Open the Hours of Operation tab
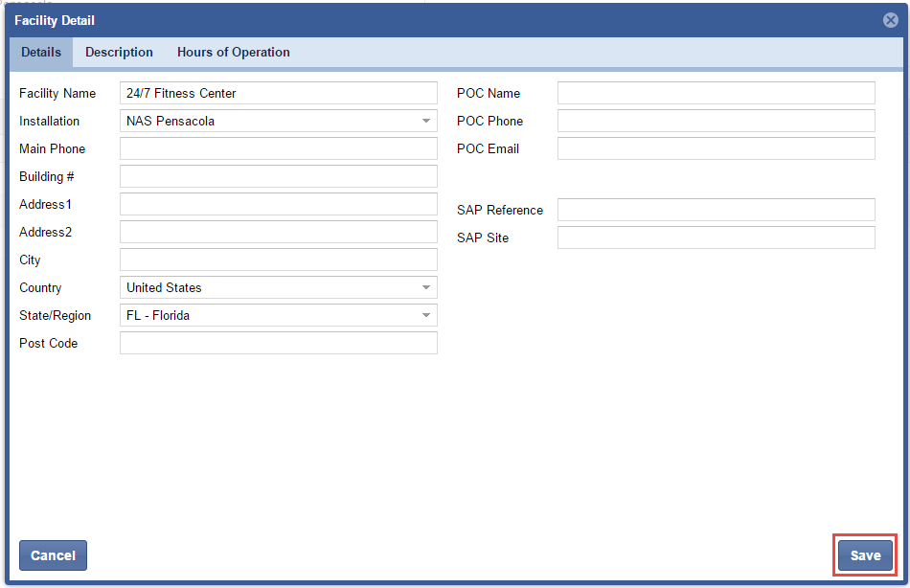Viewport: 910px width, 588px height. 233,53
